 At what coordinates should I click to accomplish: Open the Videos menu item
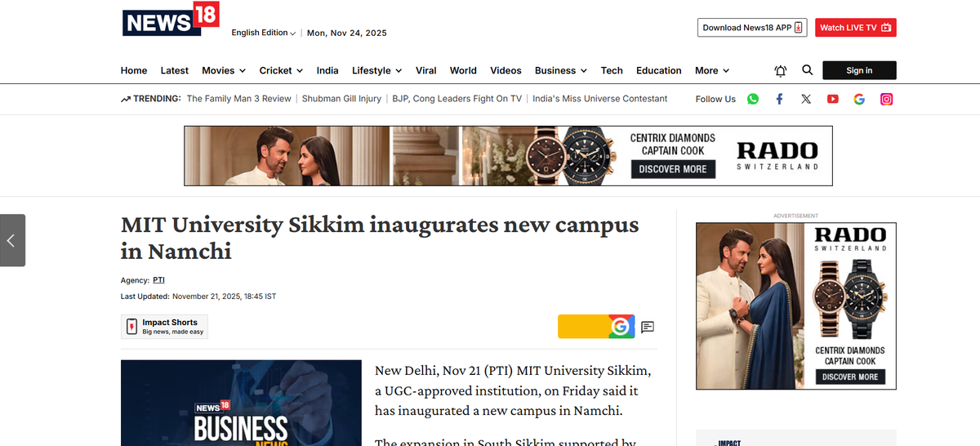click(506, 70)
